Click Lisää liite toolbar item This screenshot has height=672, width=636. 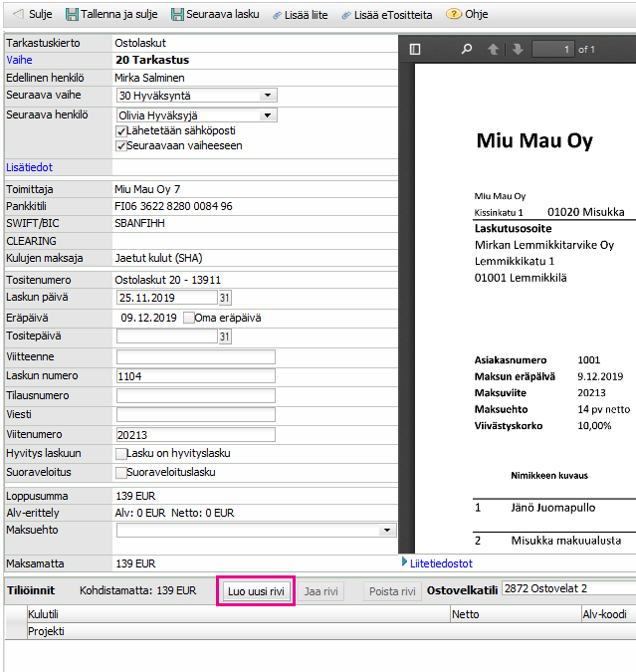[x=300, y=15]
